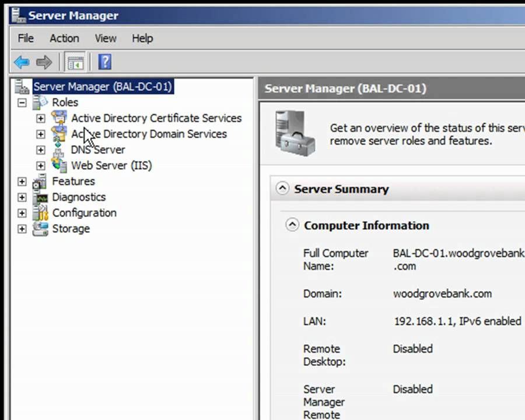The width and height of the screenshot is (525, 420).
Task: Click the DNS Server role icon
Action: click(58, 149)
